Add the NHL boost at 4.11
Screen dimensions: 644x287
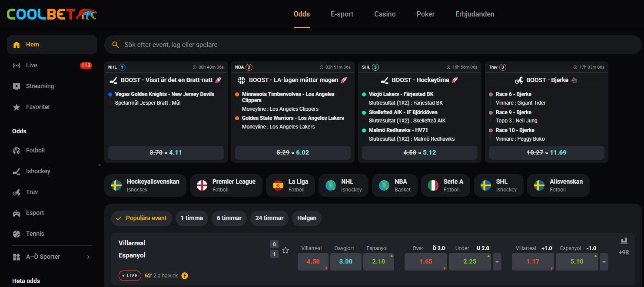[x=166, y=152]
